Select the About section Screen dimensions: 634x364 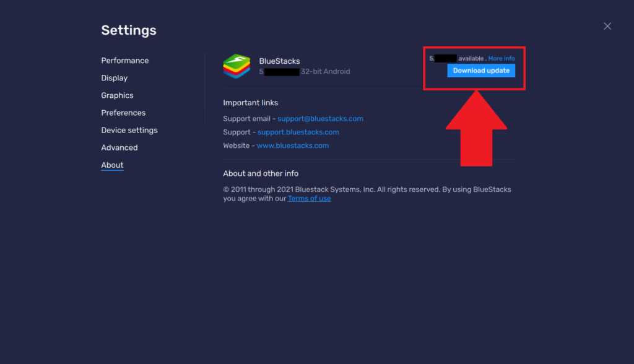click(x=113, y=165)
